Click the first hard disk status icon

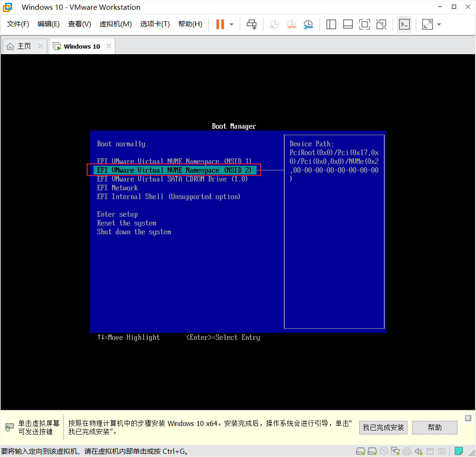pyautogui.click(x=361, y=451)
